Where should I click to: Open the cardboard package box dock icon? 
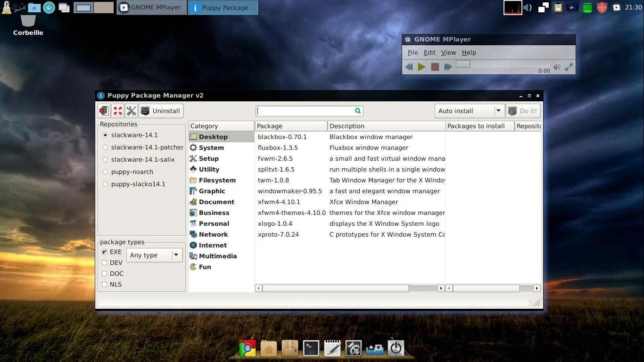tap(290, 348)
